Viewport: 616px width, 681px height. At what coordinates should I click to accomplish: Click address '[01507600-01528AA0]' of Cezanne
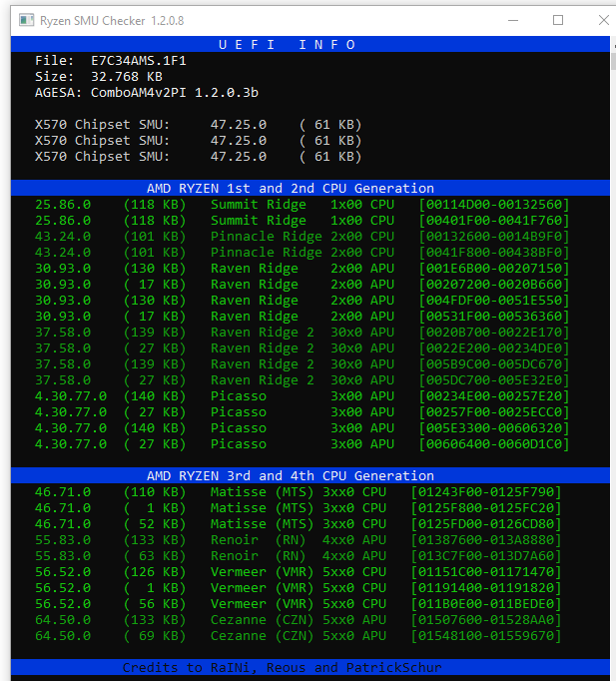point(486,620)
